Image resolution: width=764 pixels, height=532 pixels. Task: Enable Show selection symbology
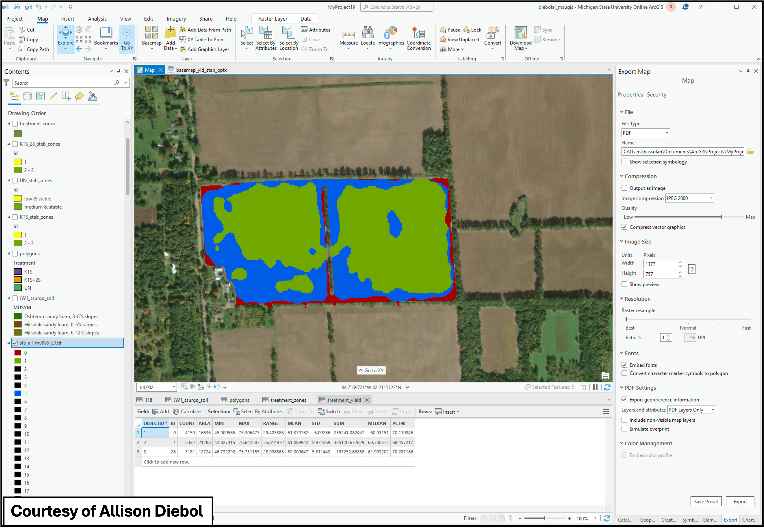(x=625, y=162)
